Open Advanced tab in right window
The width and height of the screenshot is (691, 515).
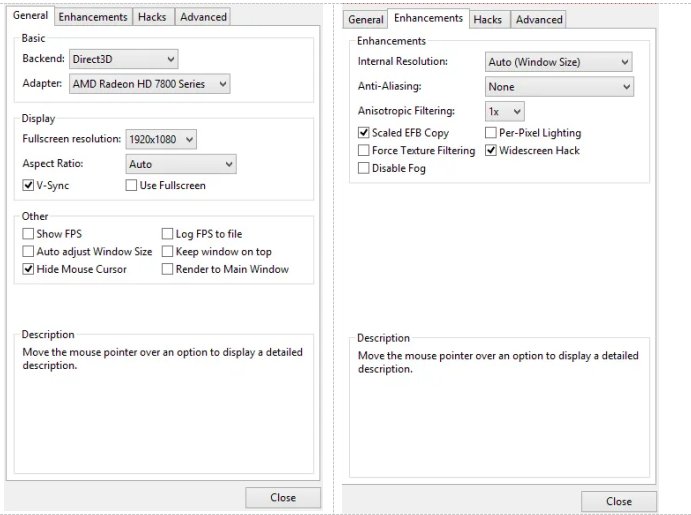tap(539, 19)
